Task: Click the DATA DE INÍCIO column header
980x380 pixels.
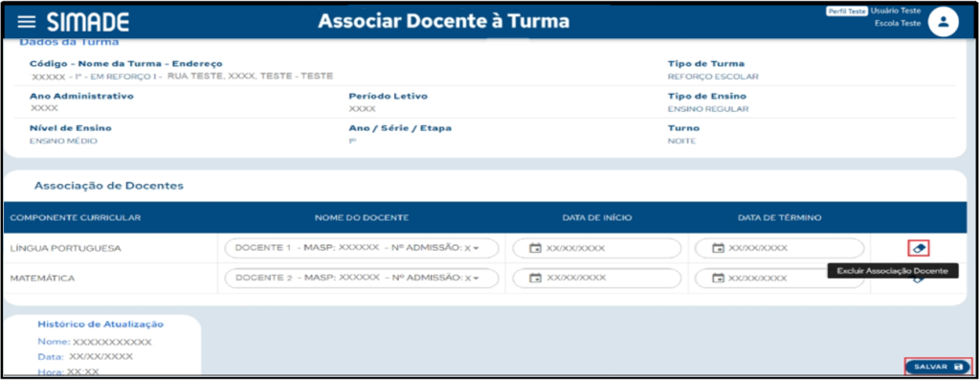Action: [597, 217]
